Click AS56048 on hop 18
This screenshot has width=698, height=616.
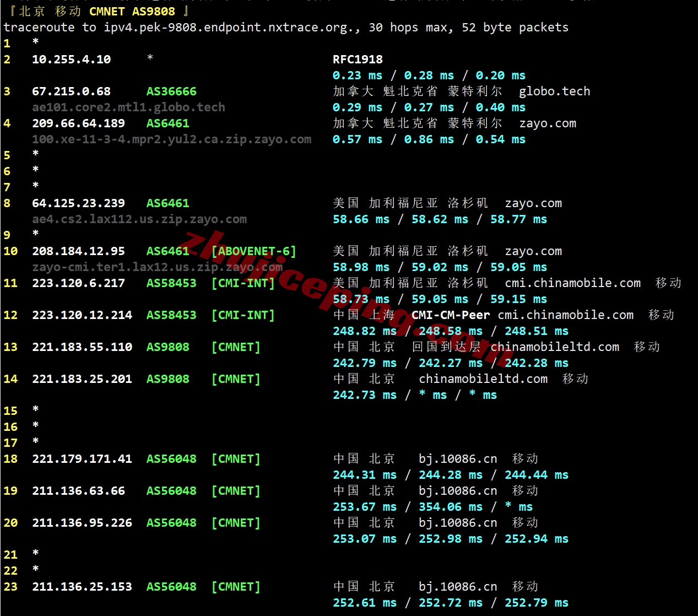pos(171,459)
